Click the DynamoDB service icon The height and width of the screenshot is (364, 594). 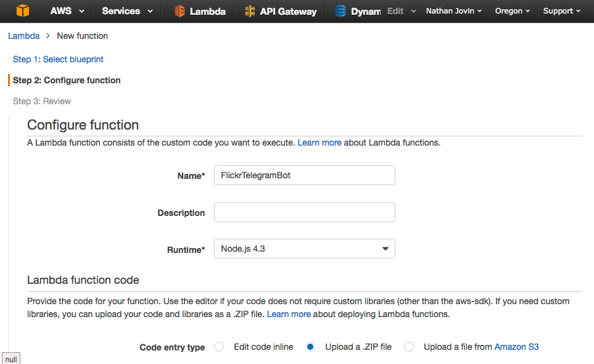[x=341, y=11]
